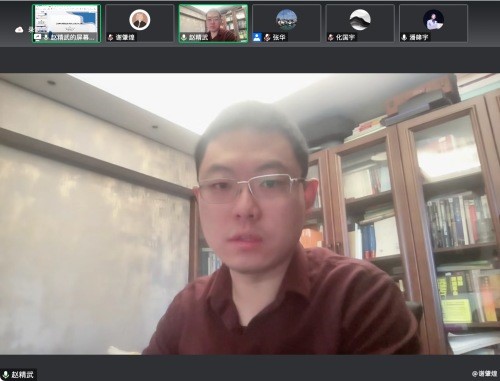This screenshot has width=500, height=381.
Task: Select 化国宇's participant tile
Action: (x=360, y=23)
